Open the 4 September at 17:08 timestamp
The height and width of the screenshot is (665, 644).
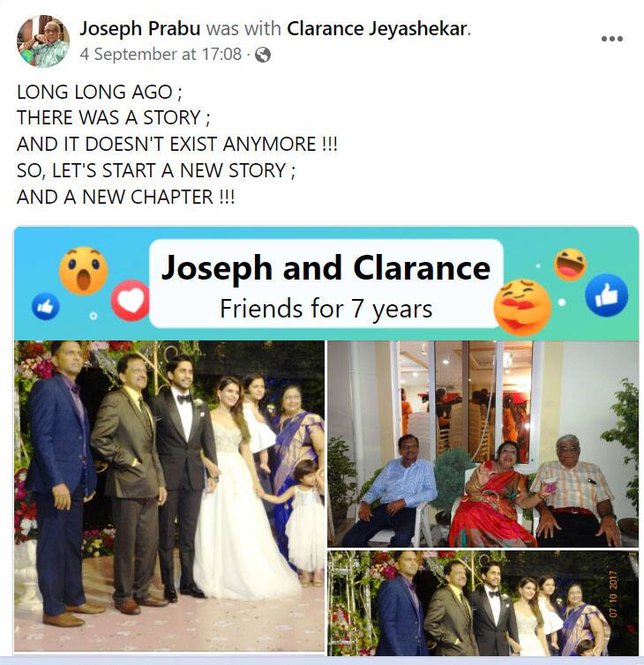(161, 55)
